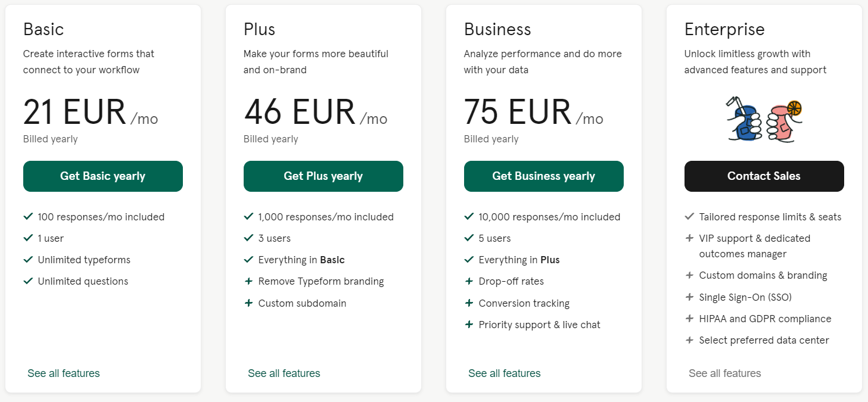Click plus icon beside Custom subdomain
The width and height of the screenshot is (868, 402).
tap(249, 303)
